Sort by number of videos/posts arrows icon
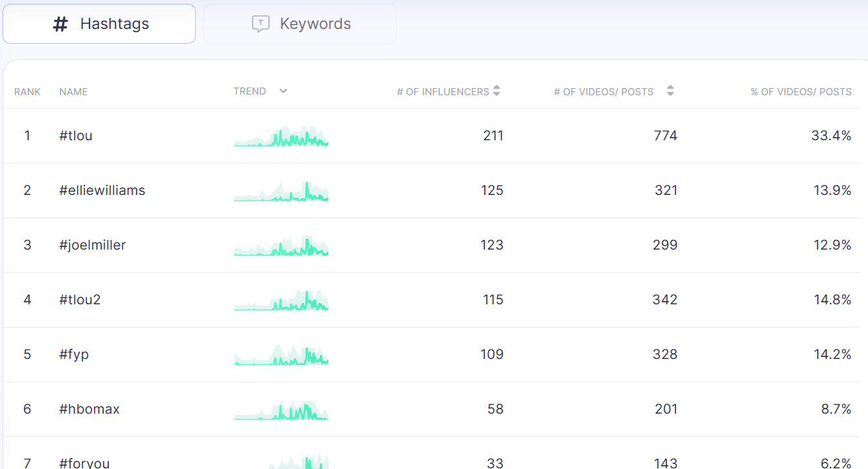Screen dimensions: 868x469 click(x=670, y=91)
